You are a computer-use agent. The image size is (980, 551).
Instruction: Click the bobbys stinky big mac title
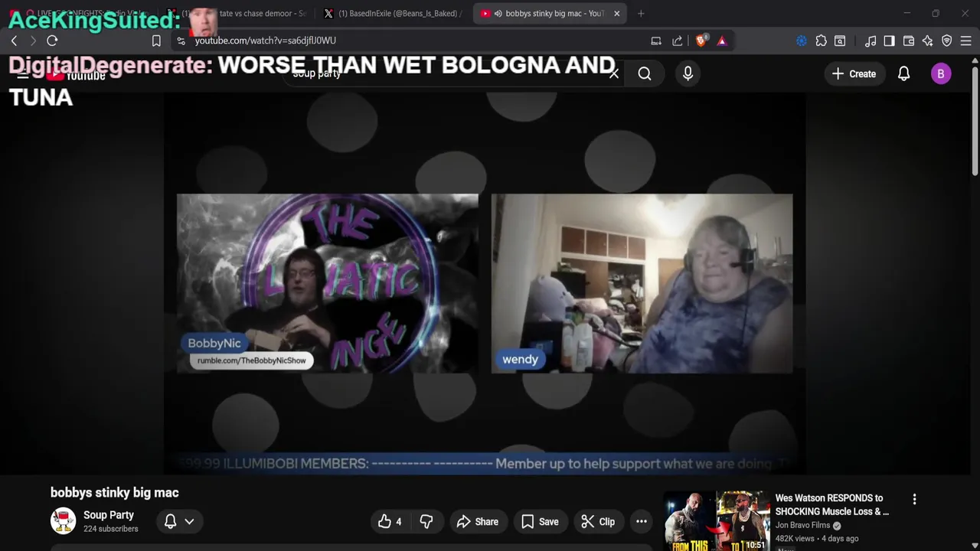pyautogui.click(x=115, y=493)
